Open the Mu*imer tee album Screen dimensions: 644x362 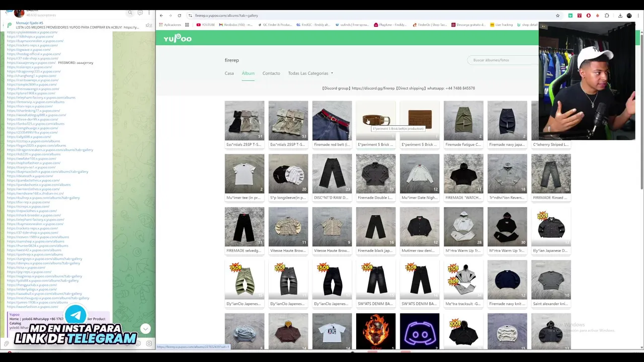pyautogui.click(x=244, y=177)
